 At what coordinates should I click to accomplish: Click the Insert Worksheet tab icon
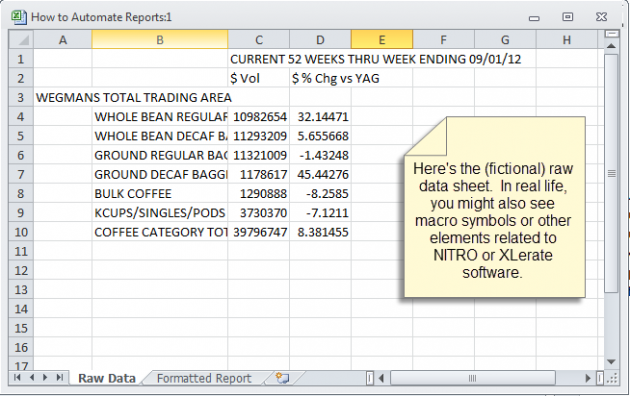[282, 378]
